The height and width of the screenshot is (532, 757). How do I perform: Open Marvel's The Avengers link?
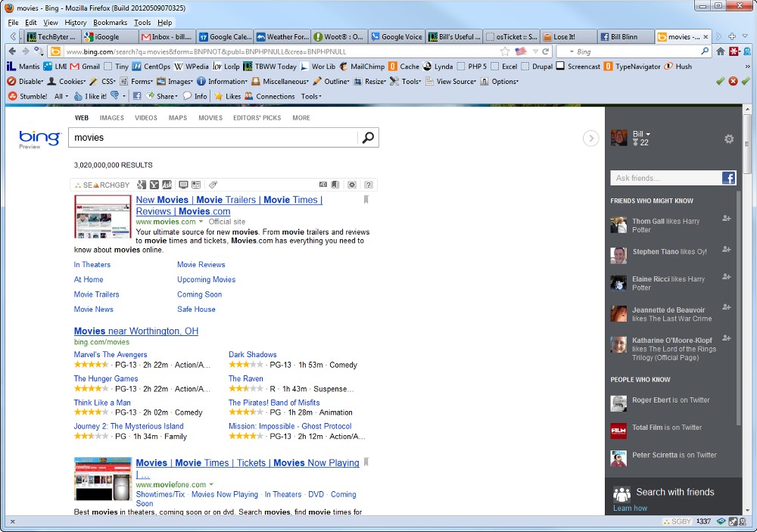[110, 354]
